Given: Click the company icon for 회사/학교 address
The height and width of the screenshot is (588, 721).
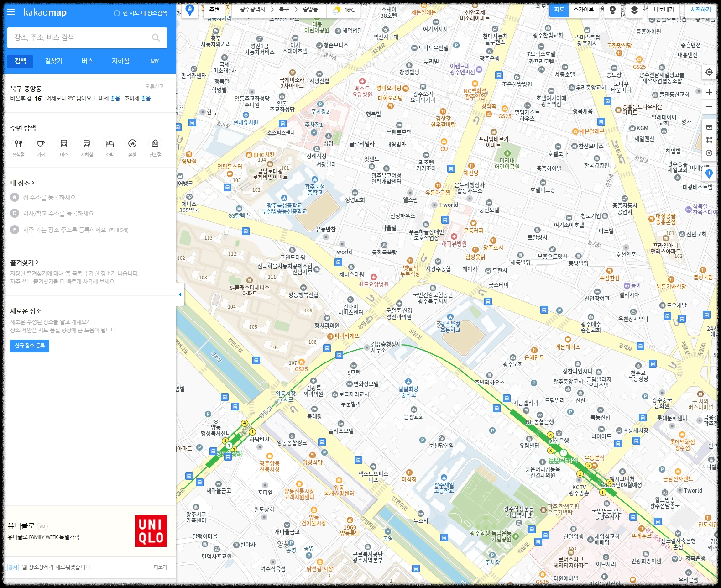Looking at the screenshot, I should (x=15, y=213).
